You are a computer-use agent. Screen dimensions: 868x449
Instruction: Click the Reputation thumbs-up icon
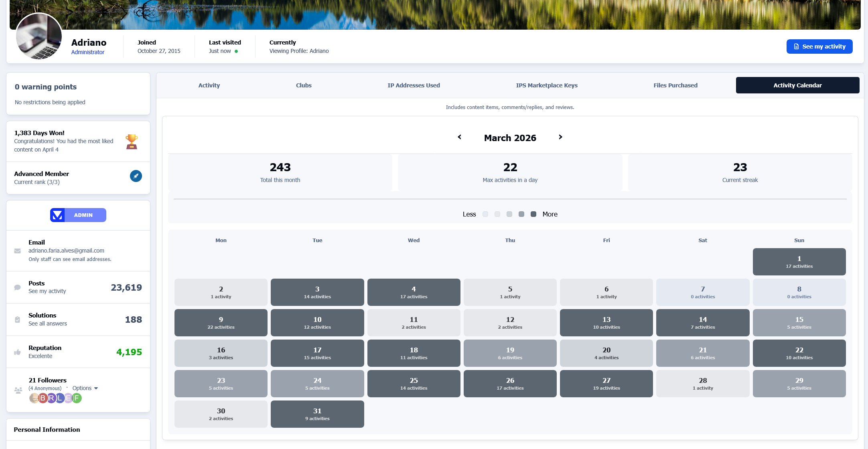18,352
